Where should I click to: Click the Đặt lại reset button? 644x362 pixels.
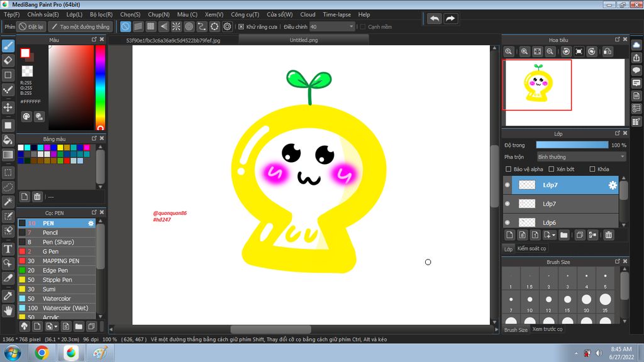[x=31, y=26]
